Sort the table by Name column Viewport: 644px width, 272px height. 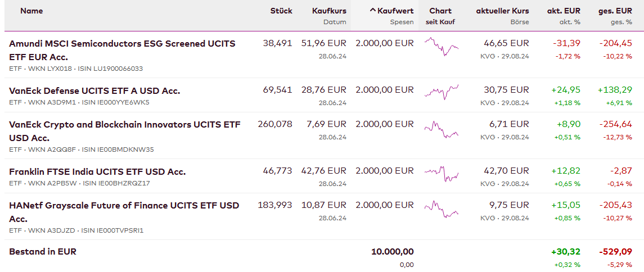click(x=31, y=11)
